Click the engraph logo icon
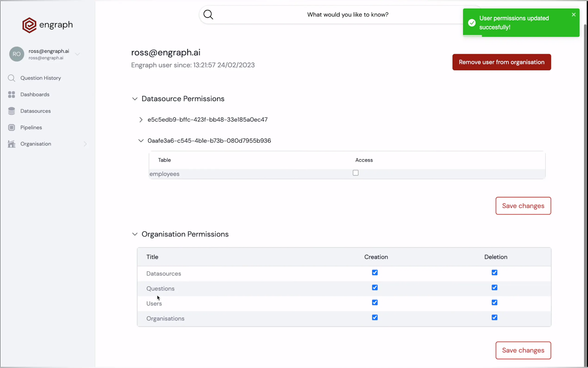The width and height of the screenshot is (588, 368). pyautogui.click(x=29, y=25)
